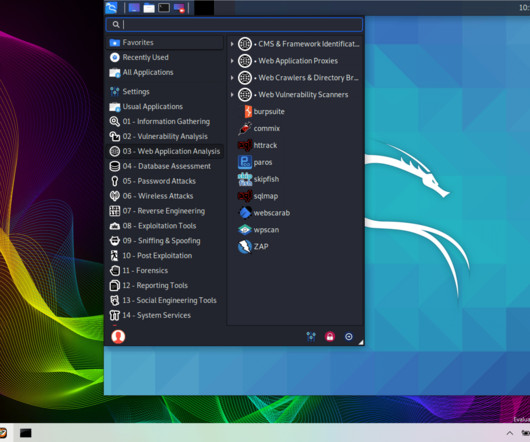530x442 pixels.
Task: Click the black window button in top panel
Action: [204, 7]
